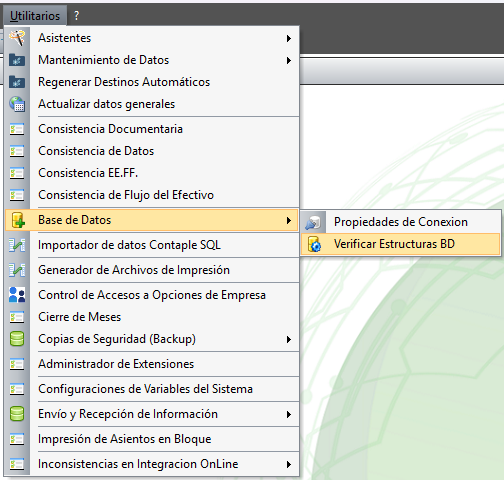Open Administrador de Extensiones

152,364
